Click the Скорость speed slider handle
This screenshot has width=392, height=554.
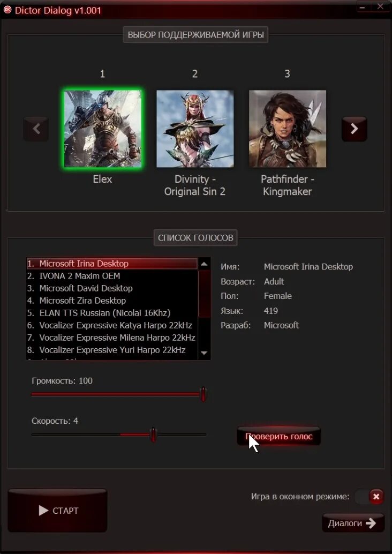pyautogui.click(x=153, y=435)
